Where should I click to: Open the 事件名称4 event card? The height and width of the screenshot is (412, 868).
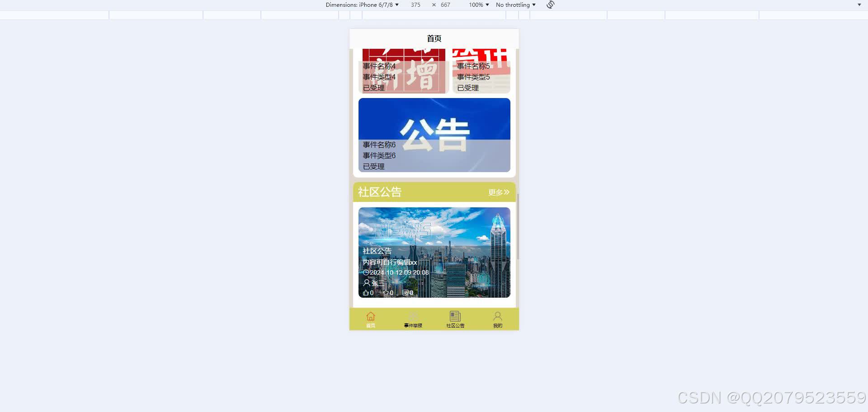coord(403,71)
